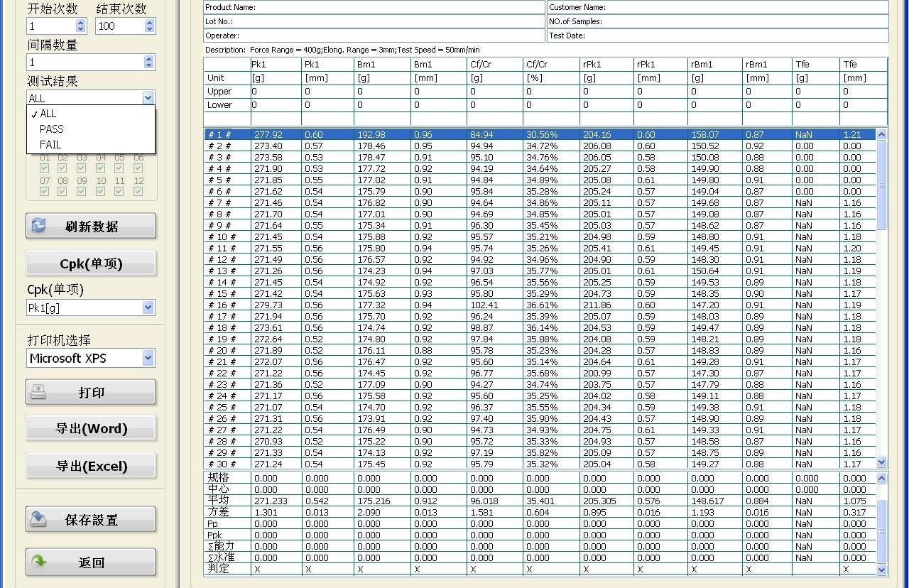Click the 间隔数量 field showing 1
The height and width of the screenshot is (588, 909).
(x=85, y=62)
